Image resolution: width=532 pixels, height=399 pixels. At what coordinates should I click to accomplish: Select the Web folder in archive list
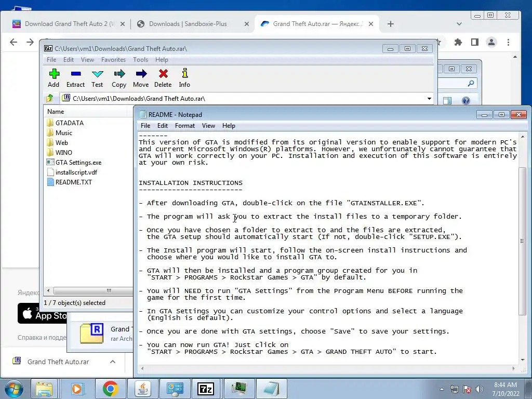(61, 142)
